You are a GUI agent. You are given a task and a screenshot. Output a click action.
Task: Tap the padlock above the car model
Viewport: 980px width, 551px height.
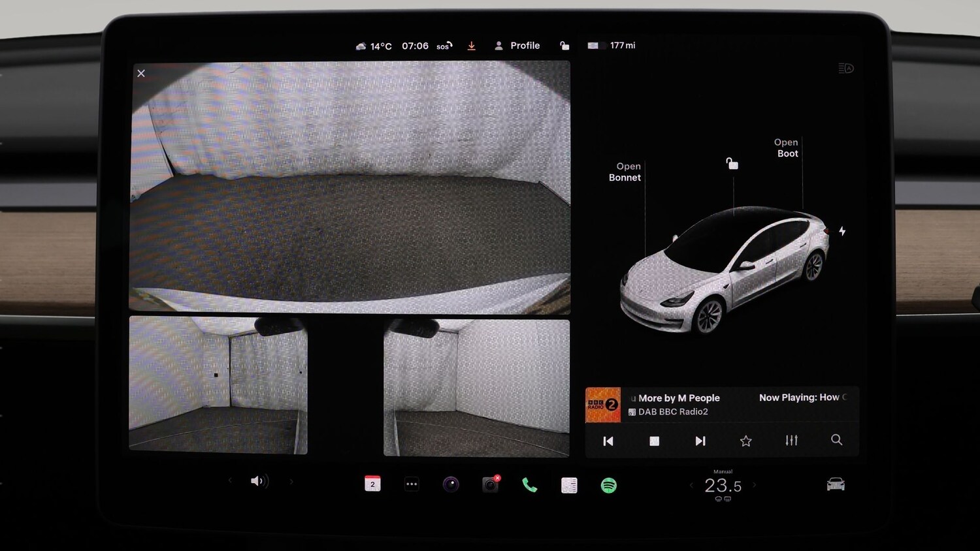(732, 164)
